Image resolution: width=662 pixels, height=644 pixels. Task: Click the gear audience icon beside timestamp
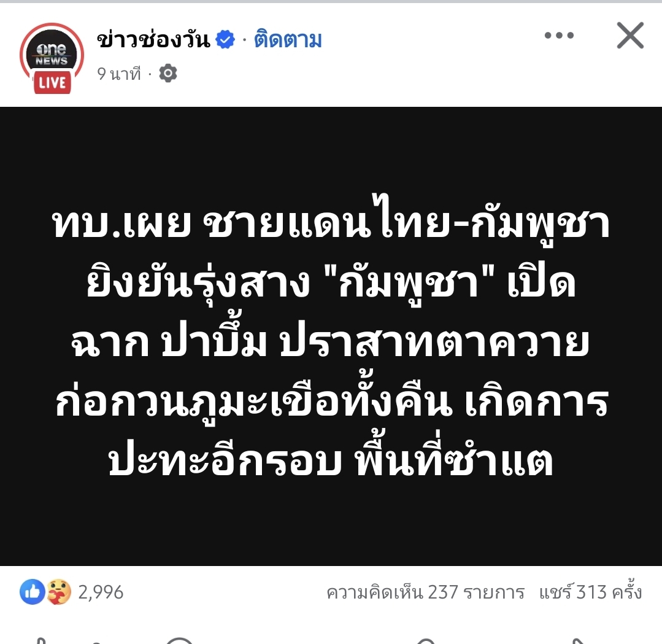(x=168, y=74)
